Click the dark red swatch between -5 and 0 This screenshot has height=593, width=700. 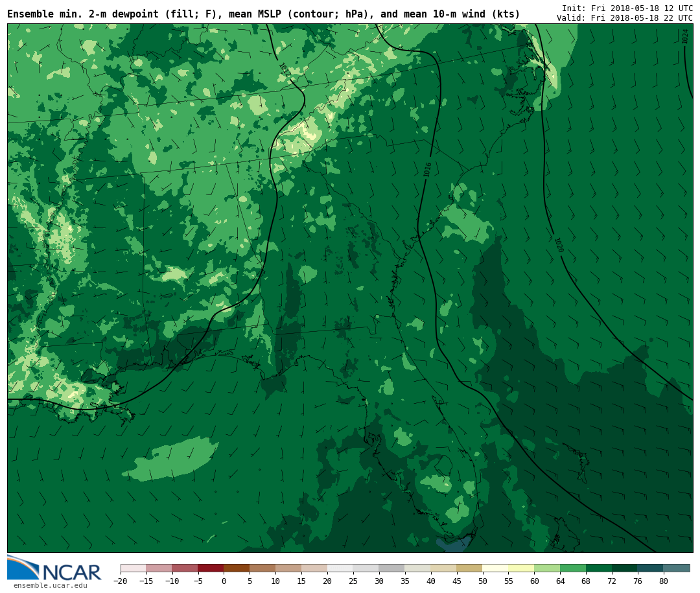[x=211, y=568]
